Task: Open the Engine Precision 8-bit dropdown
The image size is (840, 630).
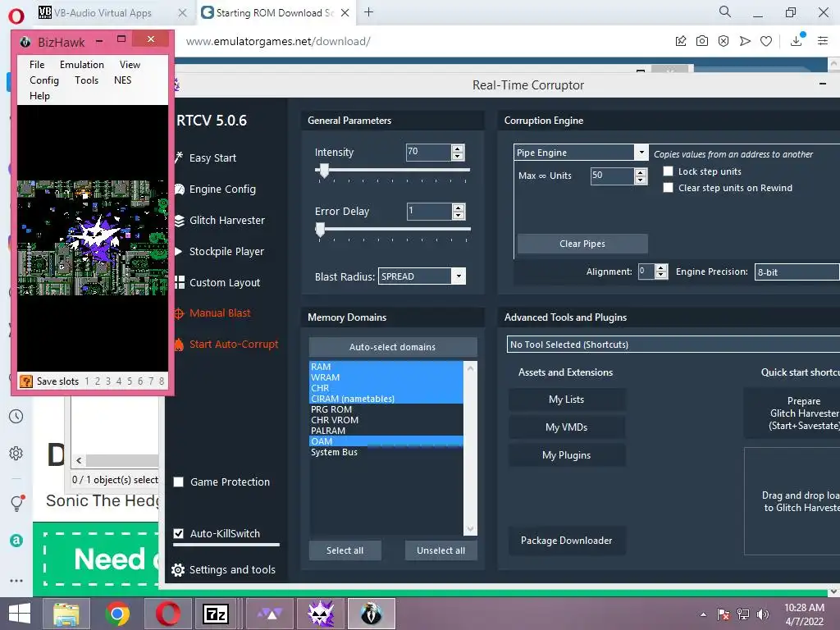Action: (797, 272)
